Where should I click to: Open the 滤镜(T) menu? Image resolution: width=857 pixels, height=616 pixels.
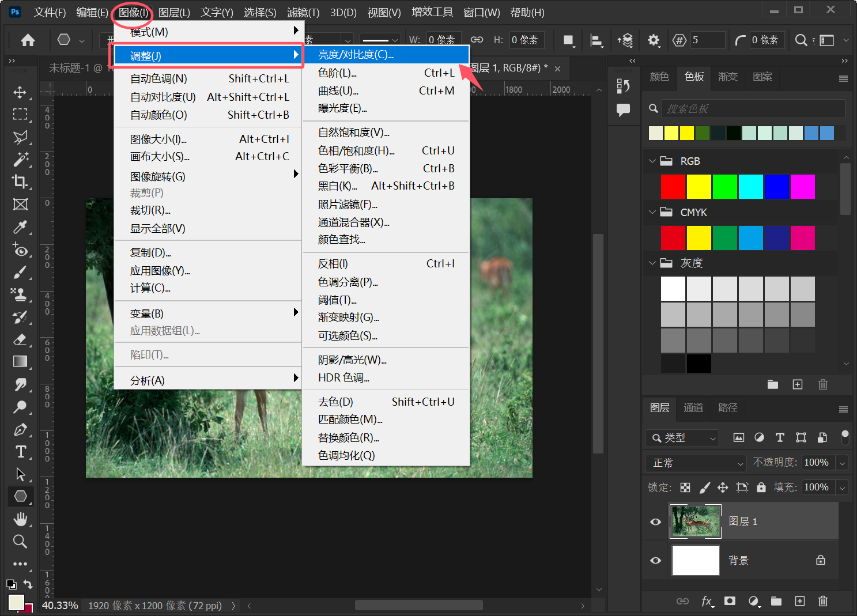tap(303, 12)
